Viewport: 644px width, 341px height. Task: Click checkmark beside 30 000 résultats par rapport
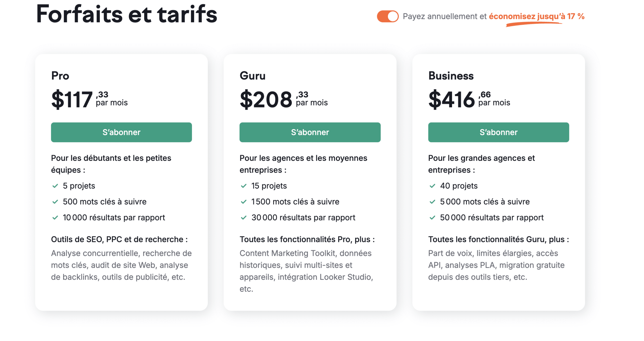pyautogui.click(x=243, y=217)
